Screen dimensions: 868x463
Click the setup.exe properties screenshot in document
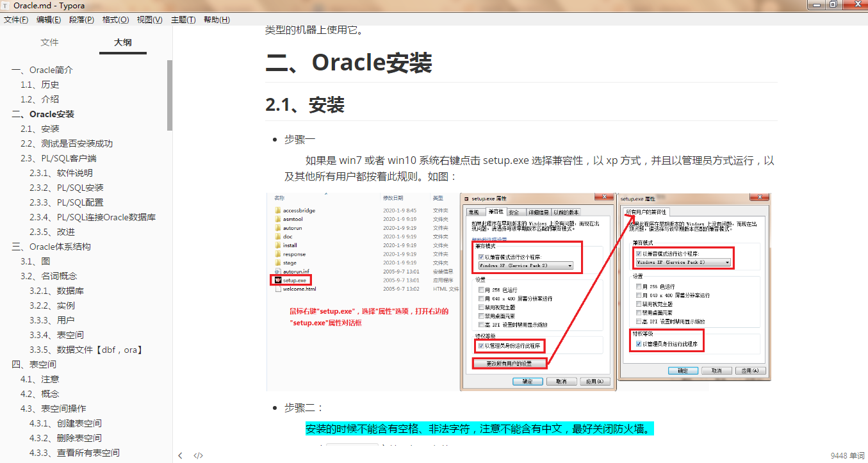pyautogui.click(x=519, y=291)
